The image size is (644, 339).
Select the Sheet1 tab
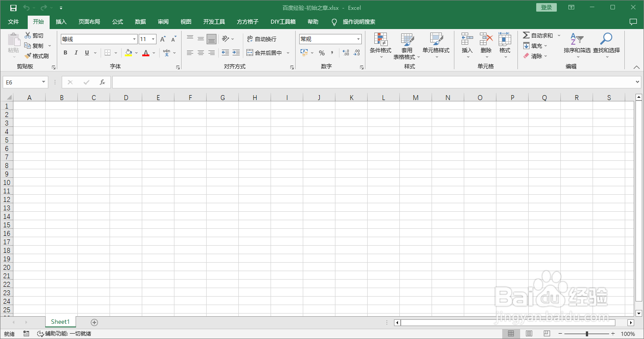click(x=60, y=322)
